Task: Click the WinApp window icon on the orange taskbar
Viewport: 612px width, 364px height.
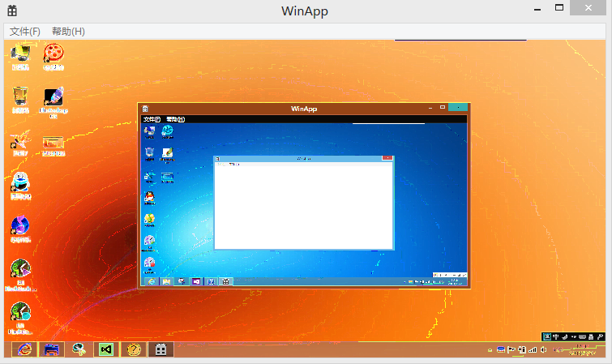Action: (160, 349)
